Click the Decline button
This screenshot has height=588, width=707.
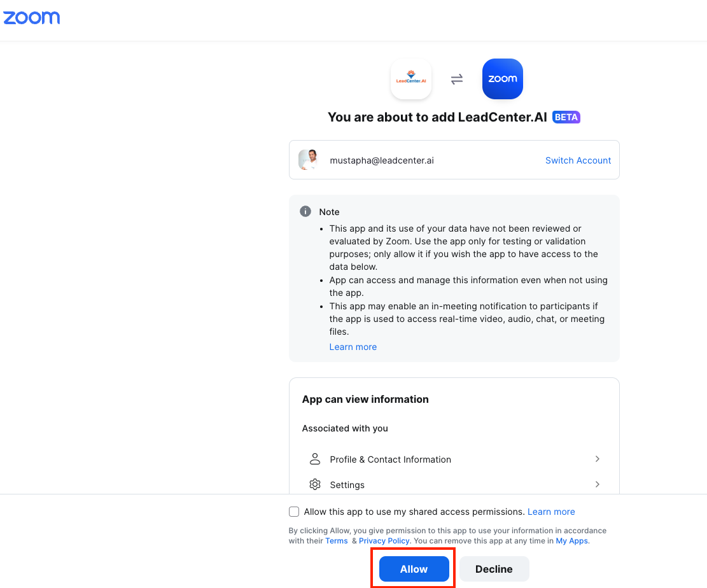tap(494, 569)
